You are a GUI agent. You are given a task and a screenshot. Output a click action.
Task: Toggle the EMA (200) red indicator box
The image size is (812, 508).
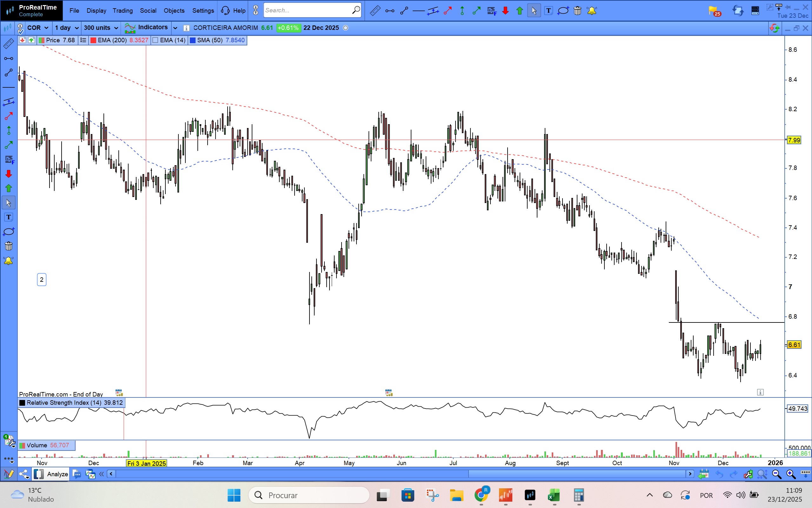pos(93,40)
